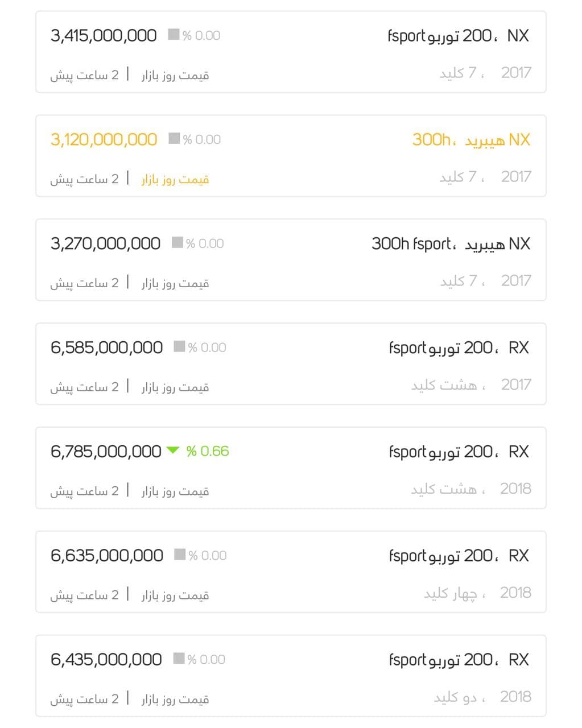The width and height of the screenshot is (582, 728).
Task: Select the 6,785,000,000 price of RX 2018
Action: tap(106, 452)
